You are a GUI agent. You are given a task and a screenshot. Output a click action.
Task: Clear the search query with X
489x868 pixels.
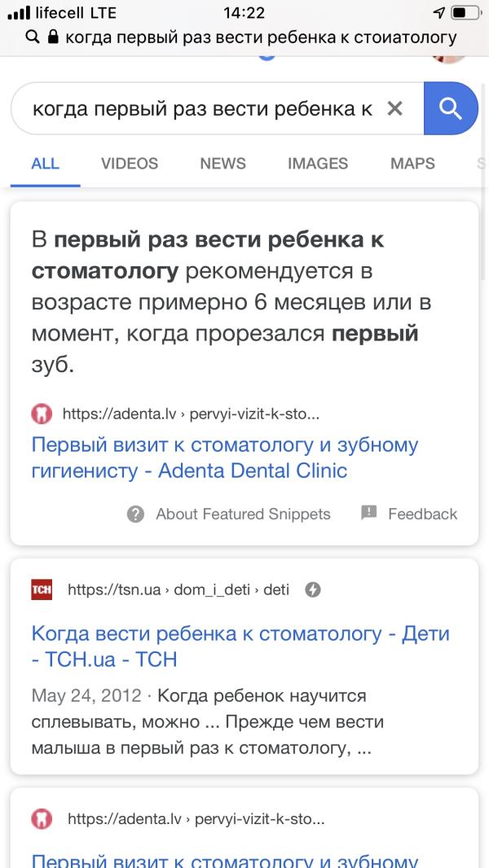394,108
